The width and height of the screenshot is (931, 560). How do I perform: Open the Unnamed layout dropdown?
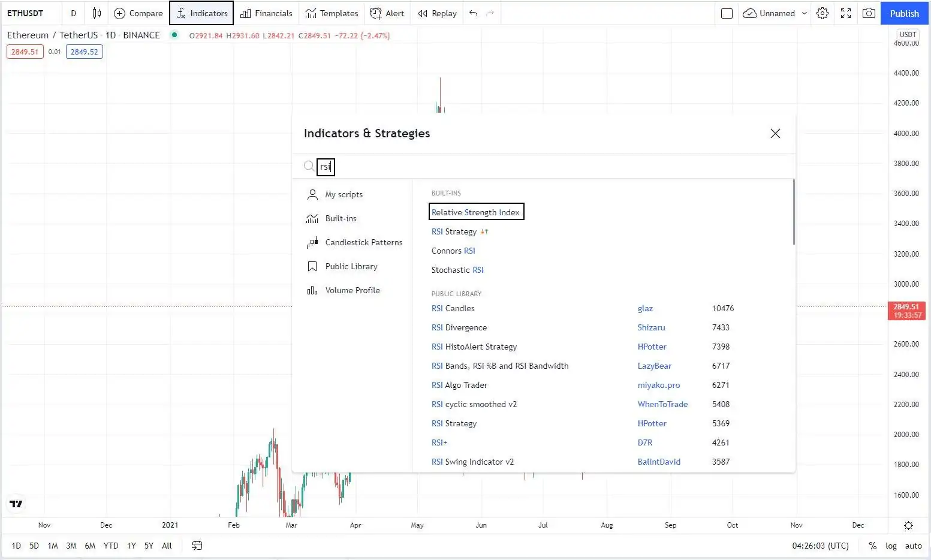coord(775,13)
